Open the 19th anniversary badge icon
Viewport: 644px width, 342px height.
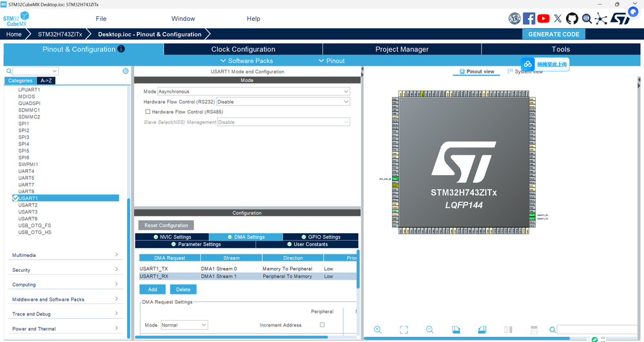(514, 19)
